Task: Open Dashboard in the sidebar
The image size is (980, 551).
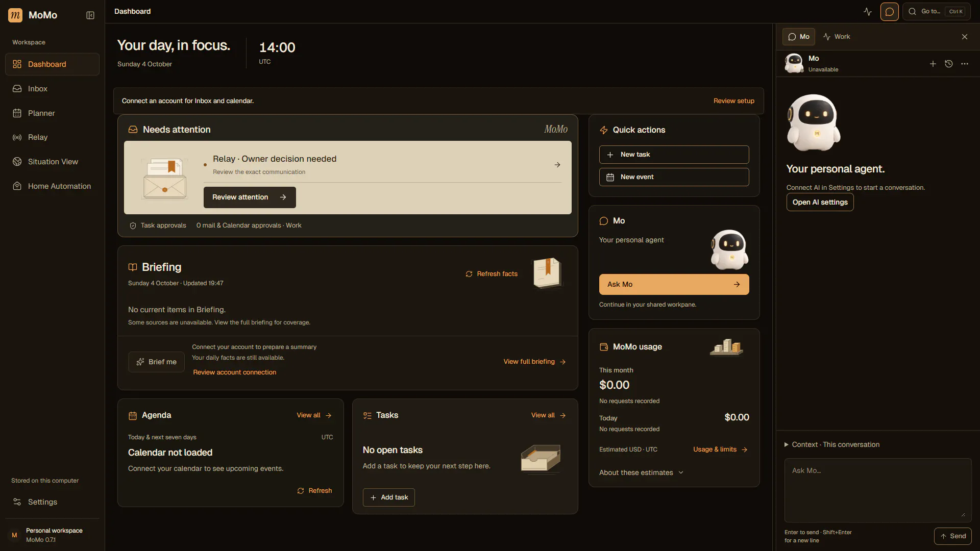Action: tap(52, 64)
